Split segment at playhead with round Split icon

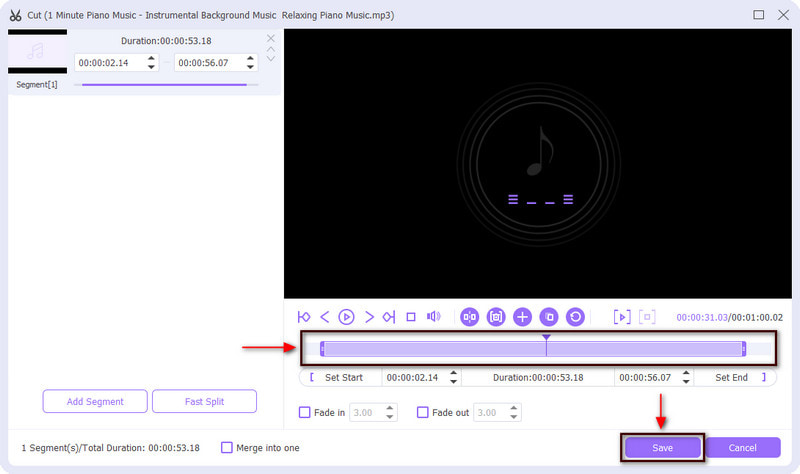(469, 317)
